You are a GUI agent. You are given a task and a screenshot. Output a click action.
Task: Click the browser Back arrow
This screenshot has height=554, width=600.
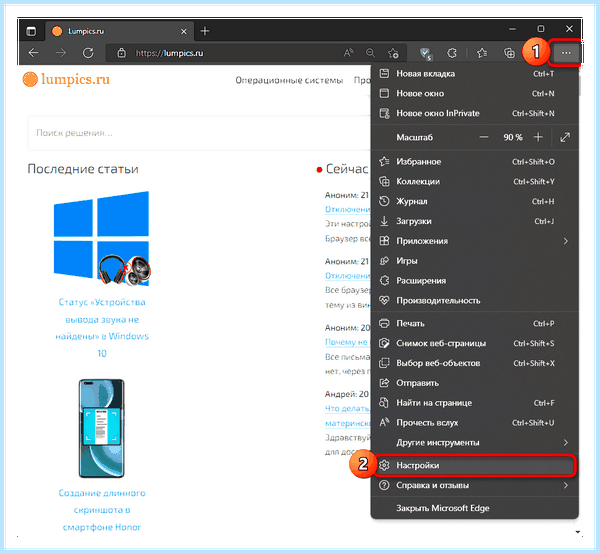coord(34,53)
